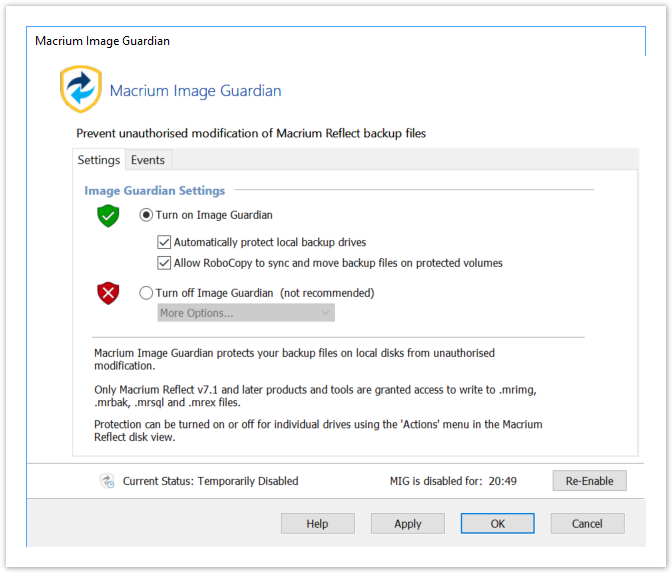Screen dimensions: 672x573
Task: Click the paragraph on protecting local disks
Action: (294, 359)
